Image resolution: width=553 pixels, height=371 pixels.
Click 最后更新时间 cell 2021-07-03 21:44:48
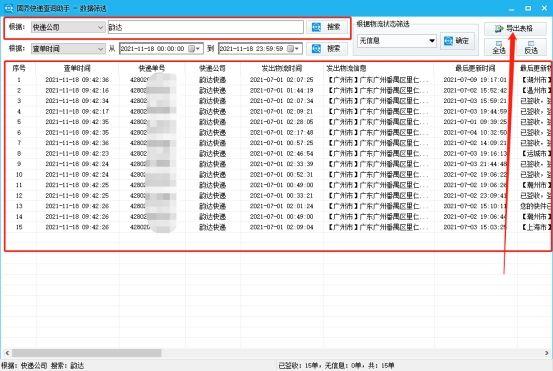click(x=475, y=164)
